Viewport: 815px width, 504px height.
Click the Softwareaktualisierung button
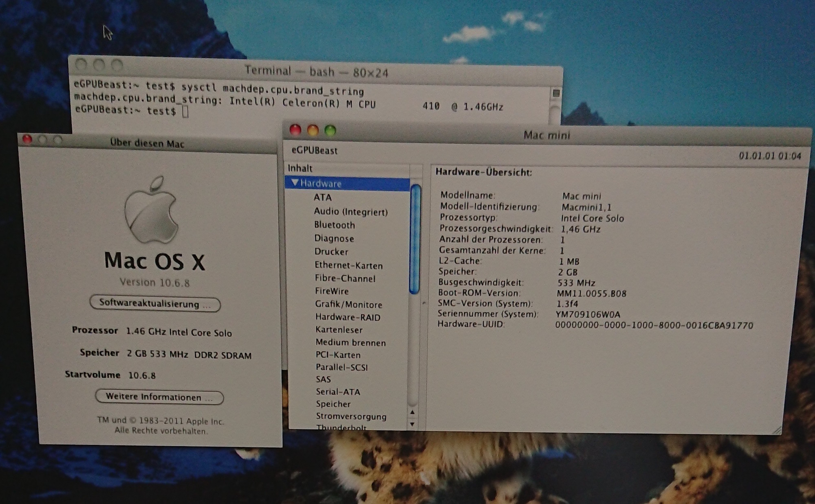pyautogui.click(x=155, y=304)
